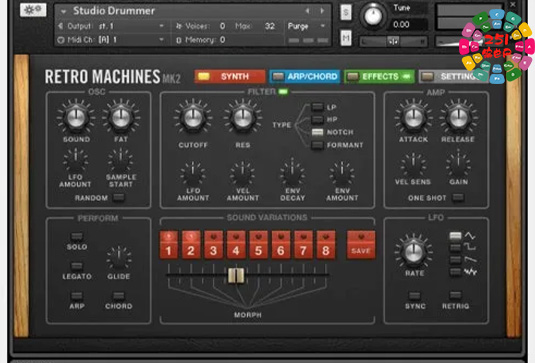Open the Output st. 1 dropdown

112,26
